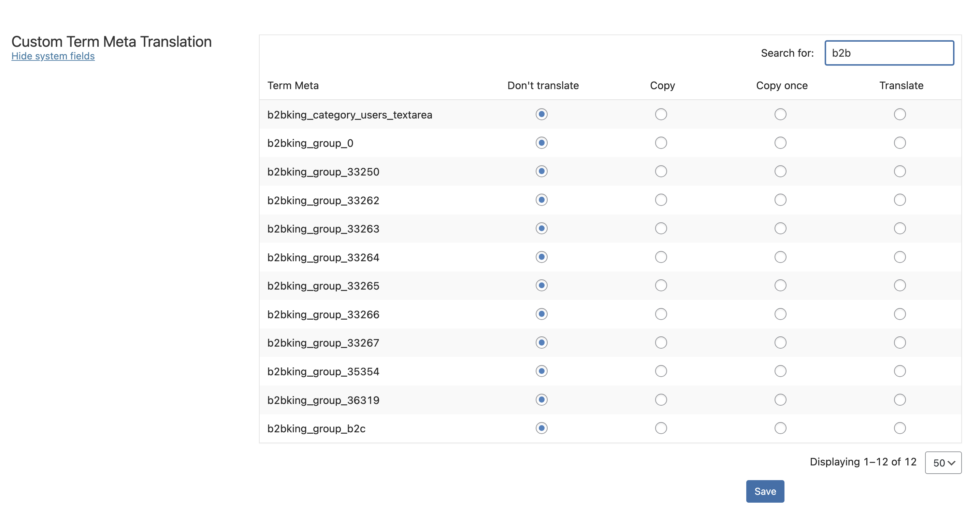Click the Hide system fields link
980x517 pixels.
(53, 56)
